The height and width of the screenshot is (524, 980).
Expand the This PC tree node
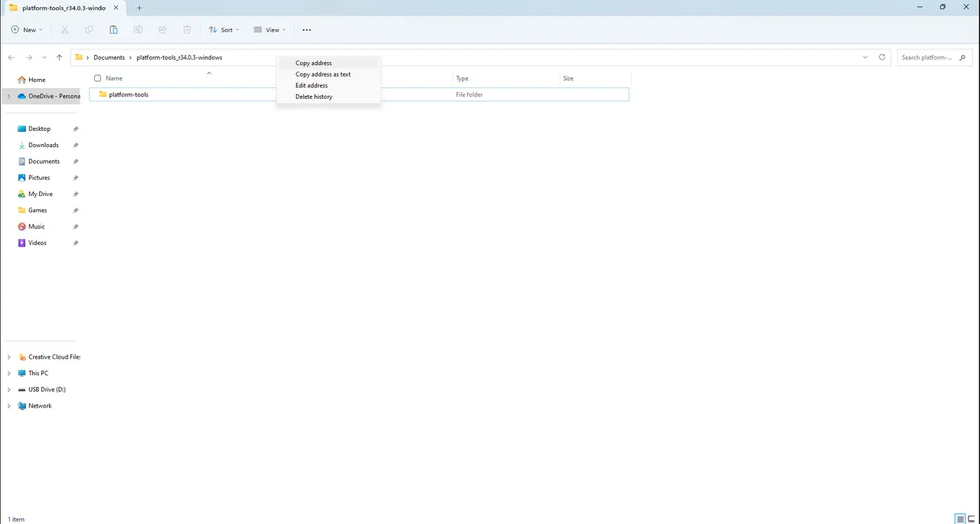pyautogui.click(x=9, y=373)
